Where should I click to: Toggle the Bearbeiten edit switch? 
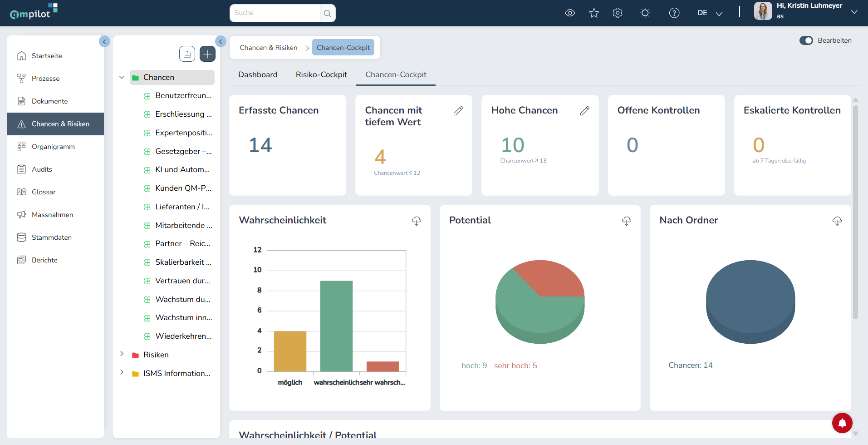click(x=806, y=40)
